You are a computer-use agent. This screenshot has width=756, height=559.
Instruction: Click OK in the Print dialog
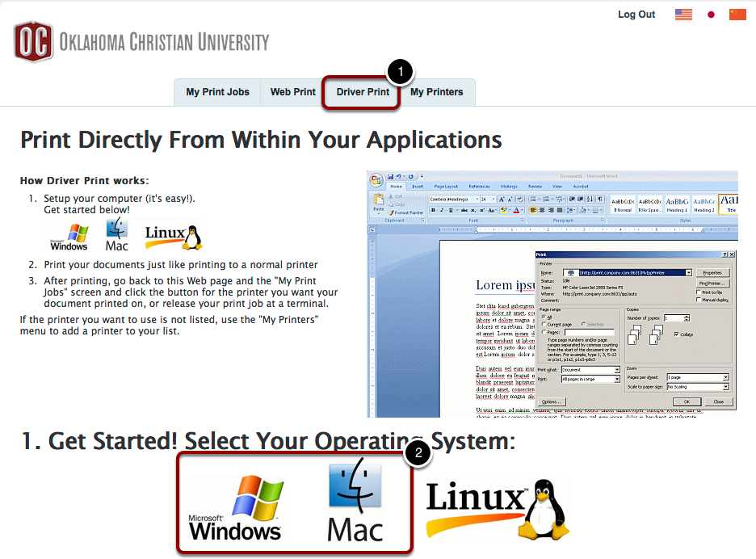(x=687, y=401)
